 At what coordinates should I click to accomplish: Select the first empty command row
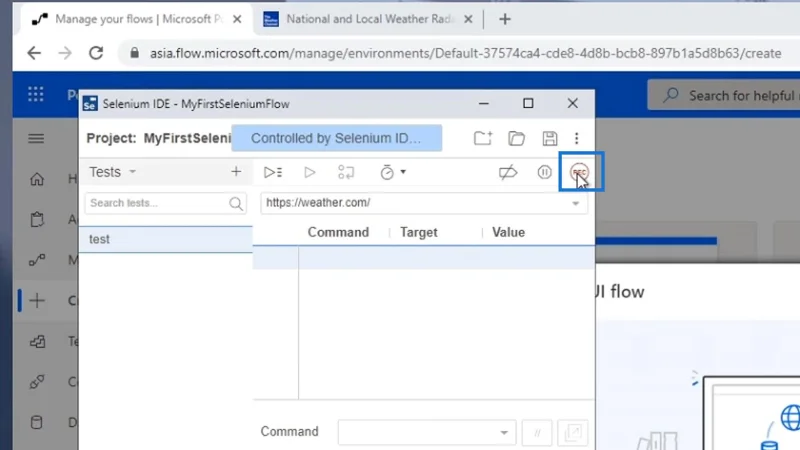click(423, 257)
